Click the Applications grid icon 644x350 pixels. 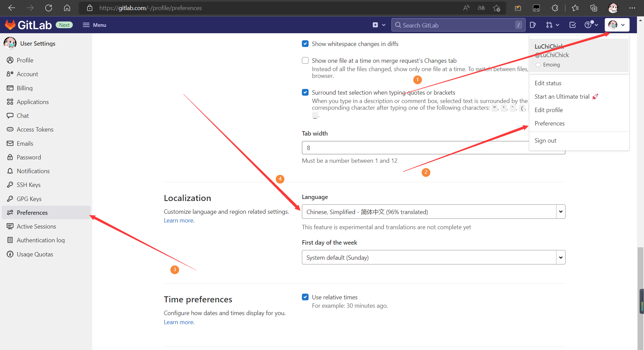(10, 102)
